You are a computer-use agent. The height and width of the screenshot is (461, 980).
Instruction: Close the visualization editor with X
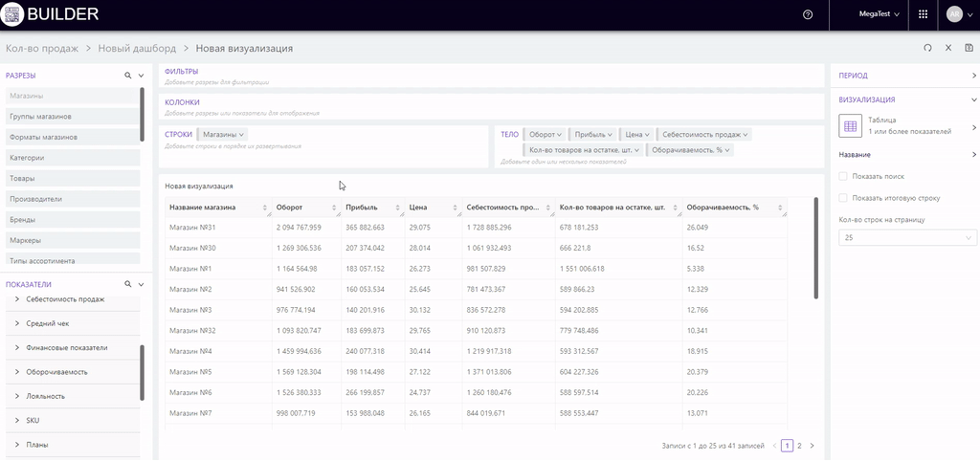click(948, 48)
